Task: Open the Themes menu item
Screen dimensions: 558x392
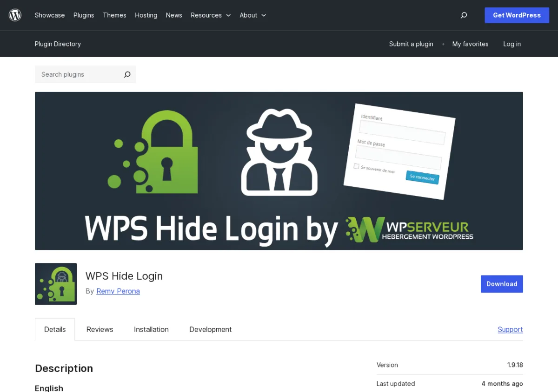Action: 114,15
